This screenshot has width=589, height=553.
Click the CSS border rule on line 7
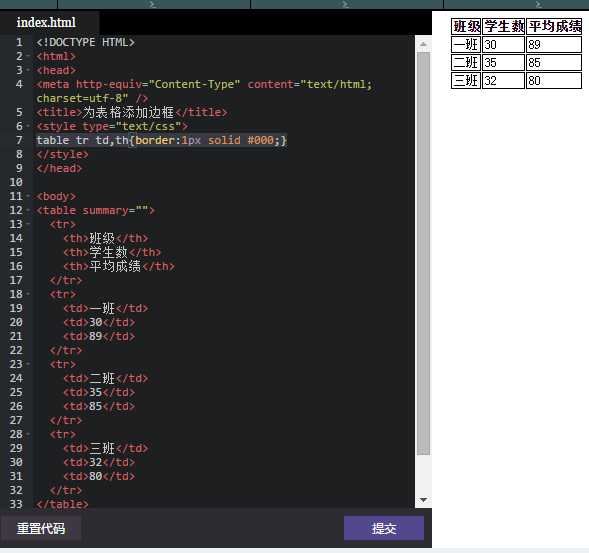click(x=162, y=140)
